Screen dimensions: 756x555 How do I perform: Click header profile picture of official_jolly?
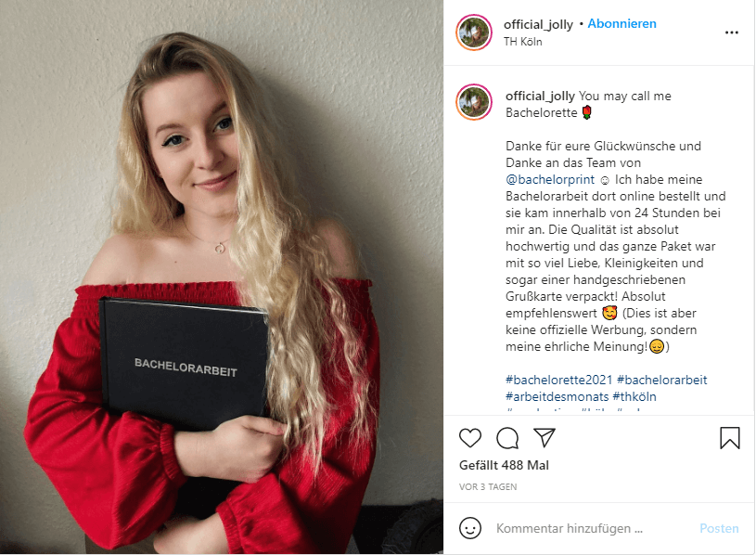click(474, 32)
